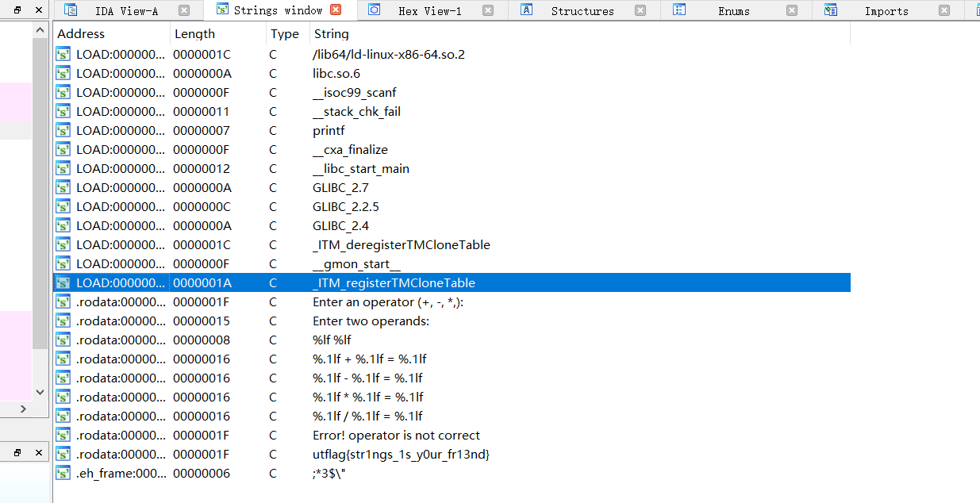Switch to the Imports tab
The height and width of the screenshot is (503, 980).
pos(886,11)
